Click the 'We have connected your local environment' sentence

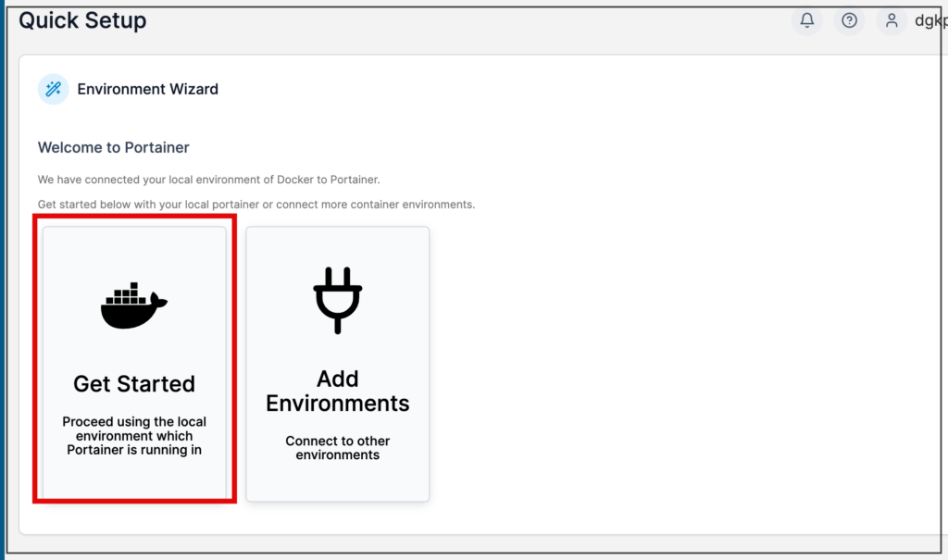pyautogui.click(x=208, y=180)
